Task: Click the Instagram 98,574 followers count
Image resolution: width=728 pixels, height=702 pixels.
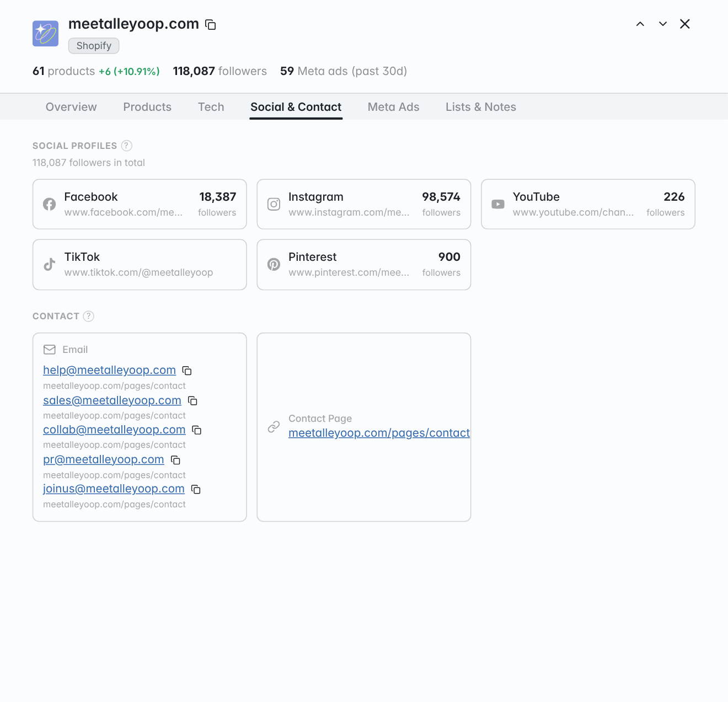Action: click(x=441, y=203)
